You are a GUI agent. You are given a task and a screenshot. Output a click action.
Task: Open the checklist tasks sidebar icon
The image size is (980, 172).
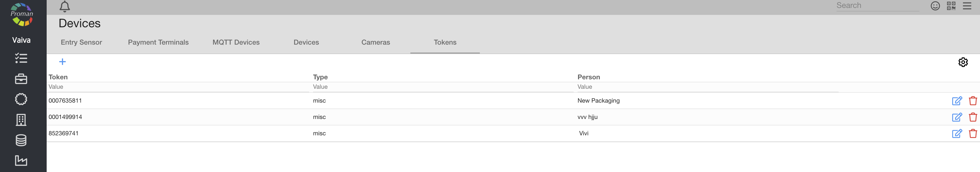pos(21,58)
